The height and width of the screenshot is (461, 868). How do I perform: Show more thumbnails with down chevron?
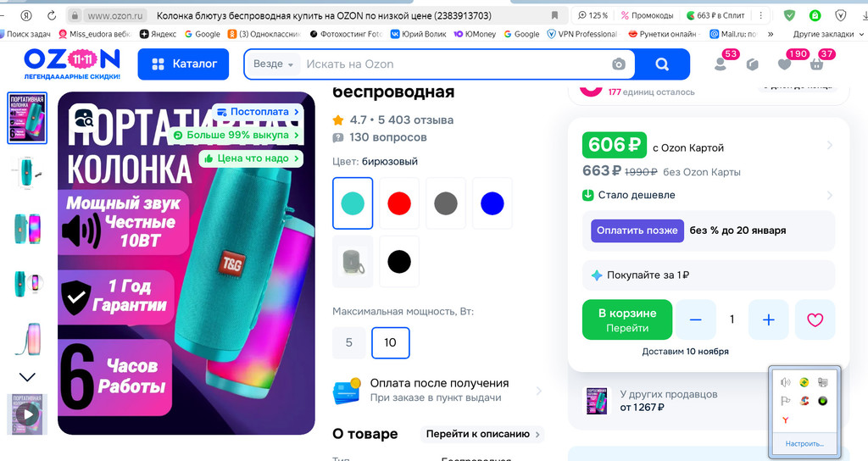(x=27, y=377)
